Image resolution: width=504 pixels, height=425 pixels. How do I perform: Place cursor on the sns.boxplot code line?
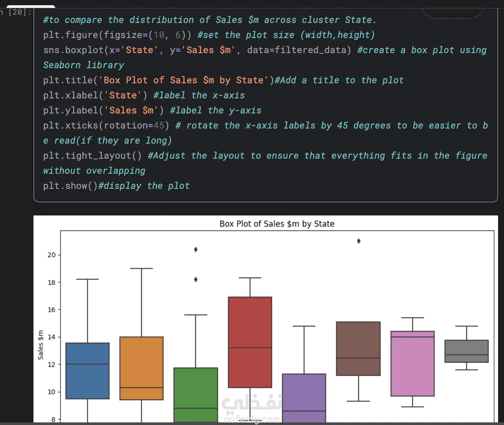click(x=197, y=50)
